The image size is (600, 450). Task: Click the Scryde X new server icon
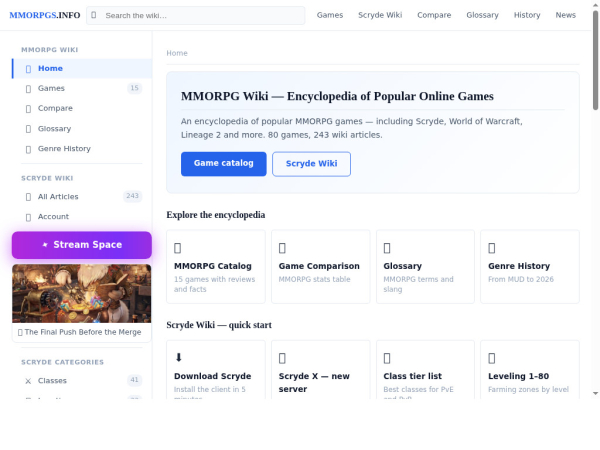(282, 358)
